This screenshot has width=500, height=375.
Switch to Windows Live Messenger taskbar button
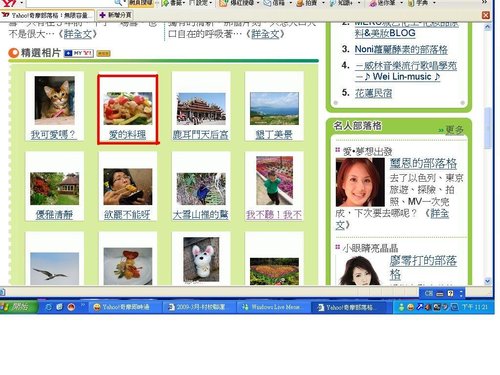(x=273, y=307)
